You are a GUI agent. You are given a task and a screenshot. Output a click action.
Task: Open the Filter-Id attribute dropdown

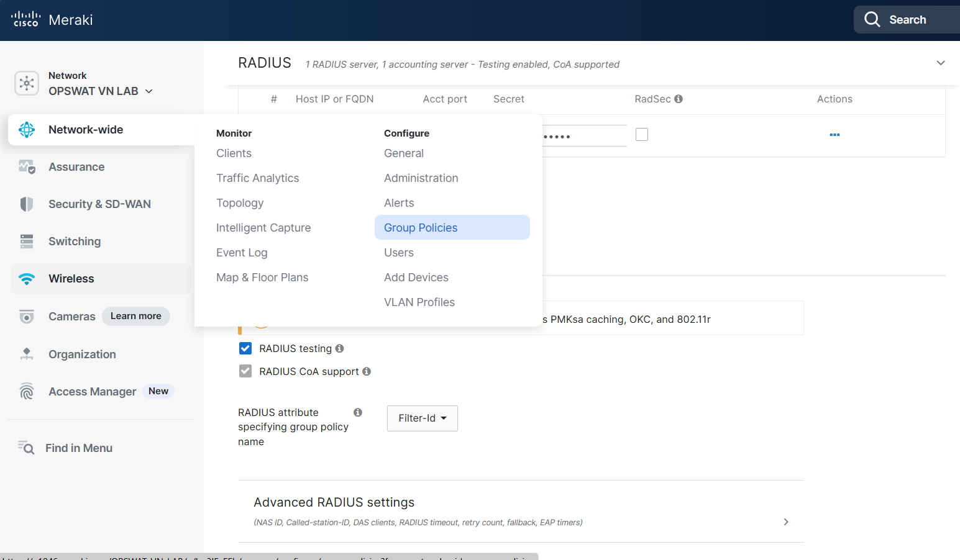(x=423, y=418)
